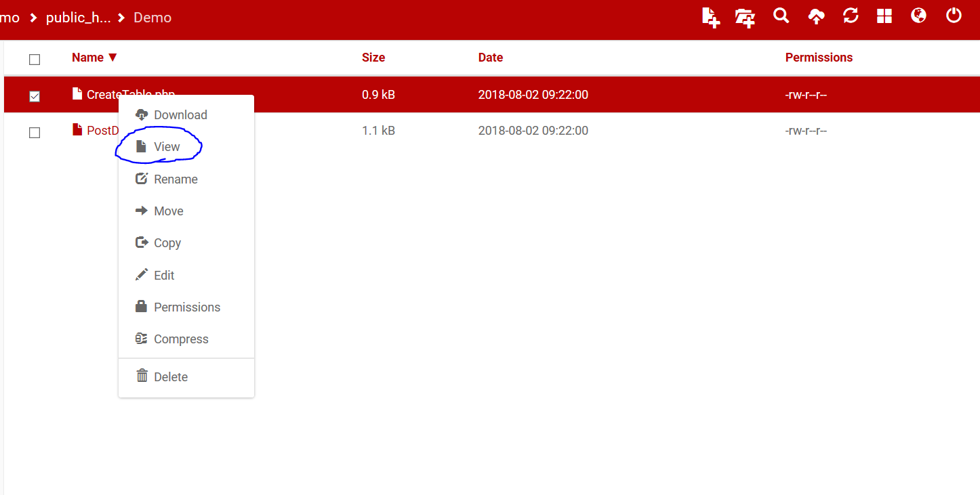Choose View from the context menu
The width and height of the screenshot is (980, 495).
point(166,147)
